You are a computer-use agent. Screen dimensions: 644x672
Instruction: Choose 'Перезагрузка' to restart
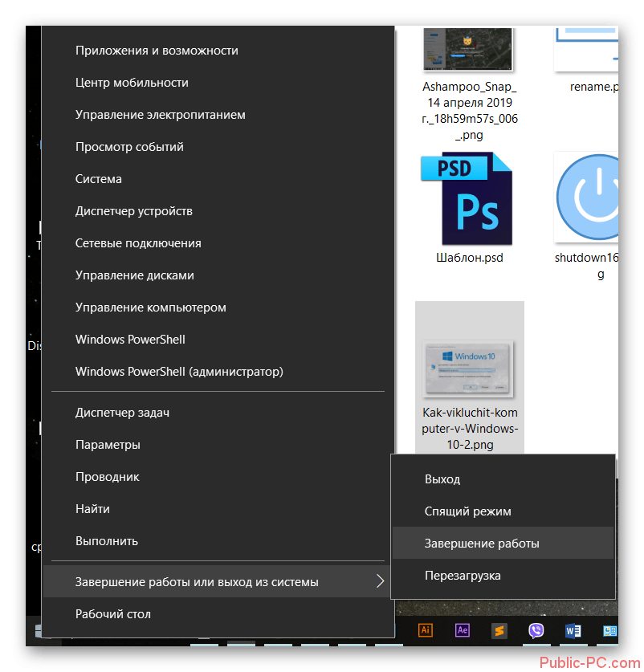click(x=463, y=576)
